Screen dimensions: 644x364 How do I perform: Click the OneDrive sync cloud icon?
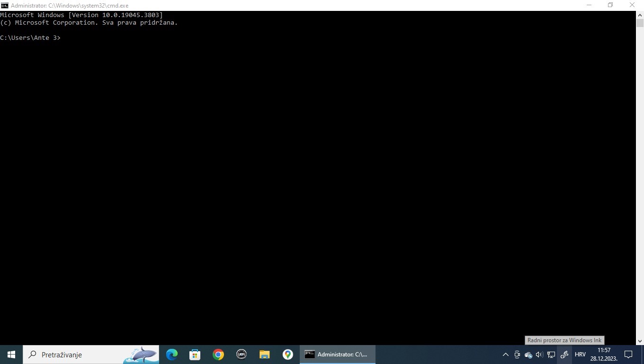pyautogui.click(x=528, y=355)
